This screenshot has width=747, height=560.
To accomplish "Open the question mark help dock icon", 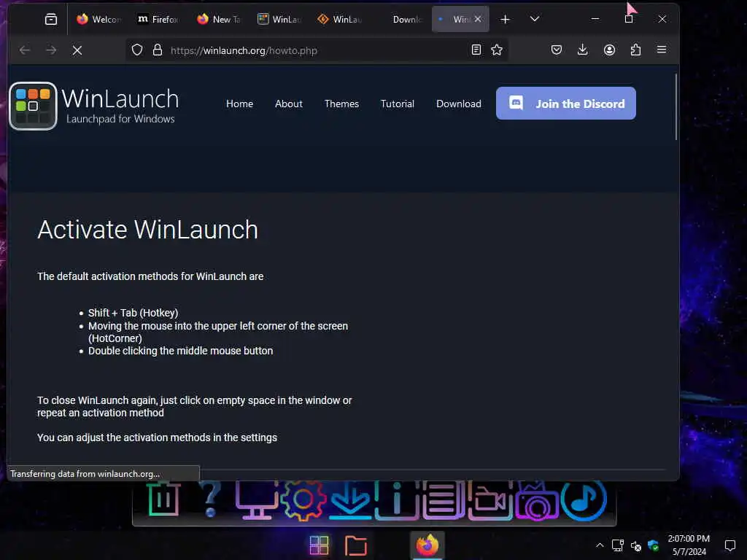I will 210,499.
